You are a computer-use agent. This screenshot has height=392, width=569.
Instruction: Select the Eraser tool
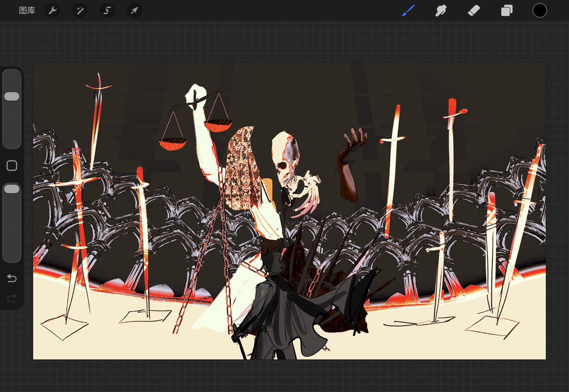[474, 10]
